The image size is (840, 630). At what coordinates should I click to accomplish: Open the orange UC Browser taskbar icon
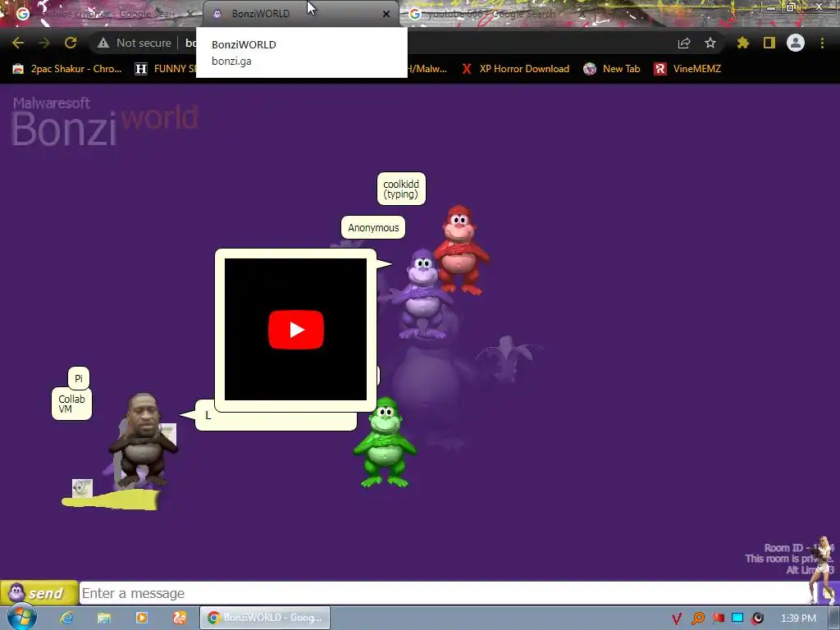pos(180,618)
